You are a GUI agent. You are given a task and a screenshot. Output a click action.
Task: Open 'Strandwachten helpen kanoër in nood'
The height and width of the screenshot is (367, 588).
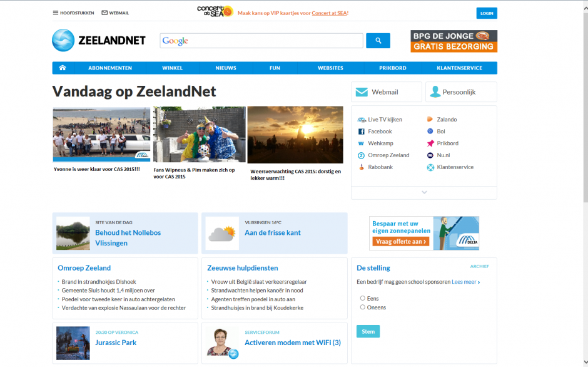click(x=257, y=291)
